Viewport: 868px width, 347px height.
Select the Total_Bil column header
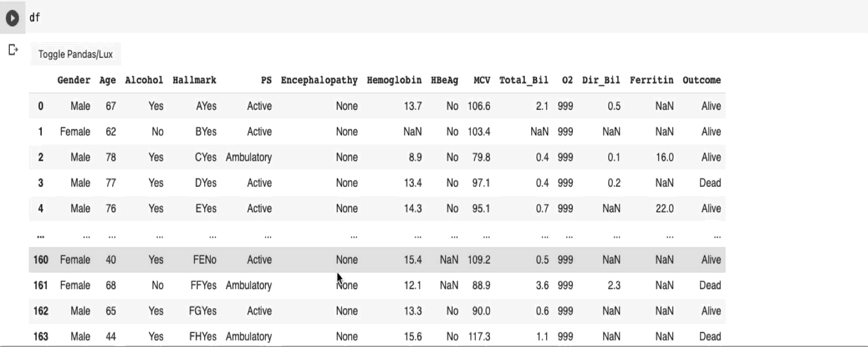click(x=524, y=80)
